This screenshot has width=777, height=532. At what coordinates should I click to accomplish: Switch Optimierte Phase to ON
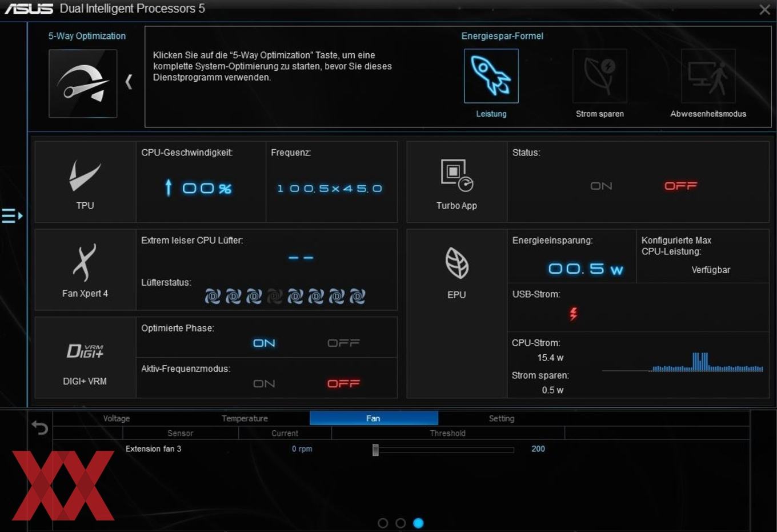click(x=264, y=343)
